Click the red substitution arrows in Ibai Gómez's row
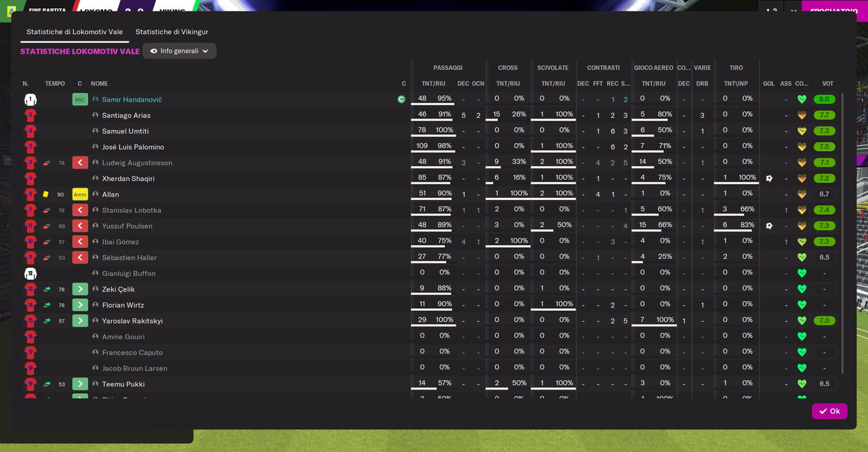868x452 pixels. click(x=47, y=242)
